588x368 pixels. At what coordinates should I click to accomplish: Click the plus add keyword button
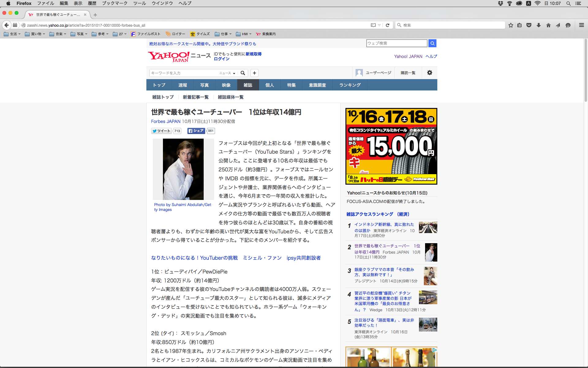click(x=254, y=73)
